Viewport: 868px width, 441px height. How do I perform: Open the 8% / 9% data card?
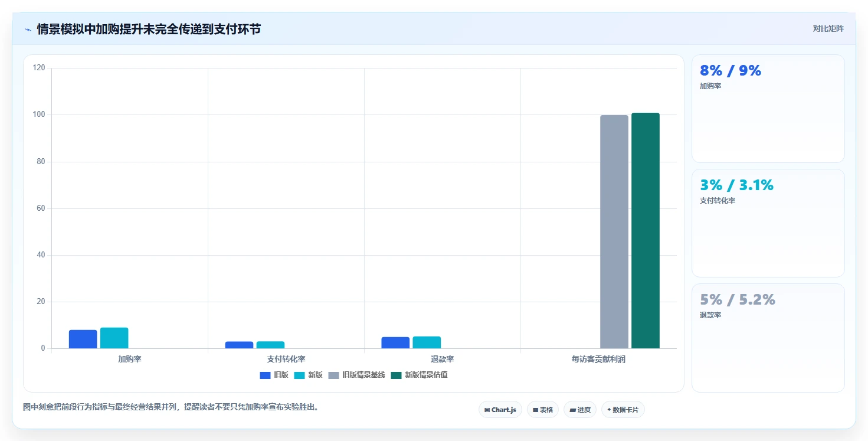tap(768, 109)
